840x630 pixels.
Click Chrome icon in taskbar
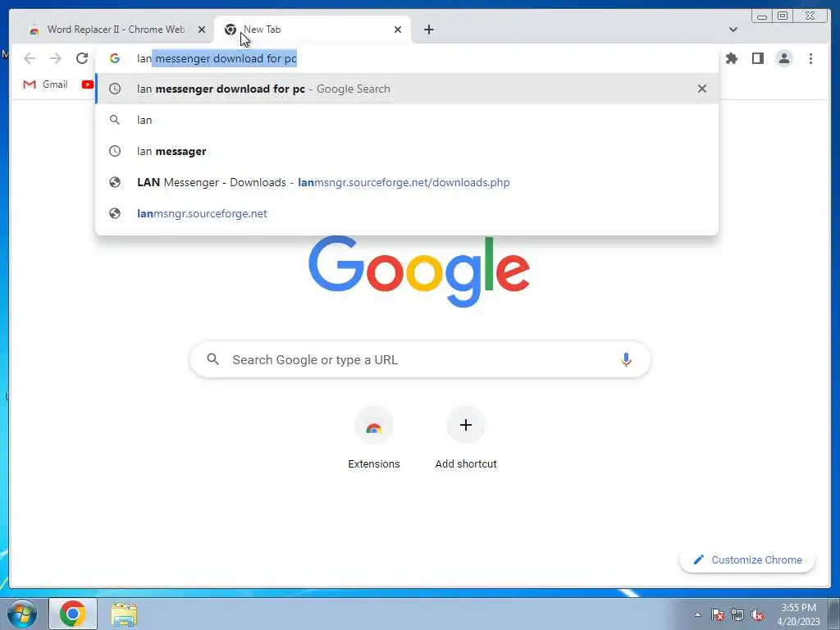73,614
